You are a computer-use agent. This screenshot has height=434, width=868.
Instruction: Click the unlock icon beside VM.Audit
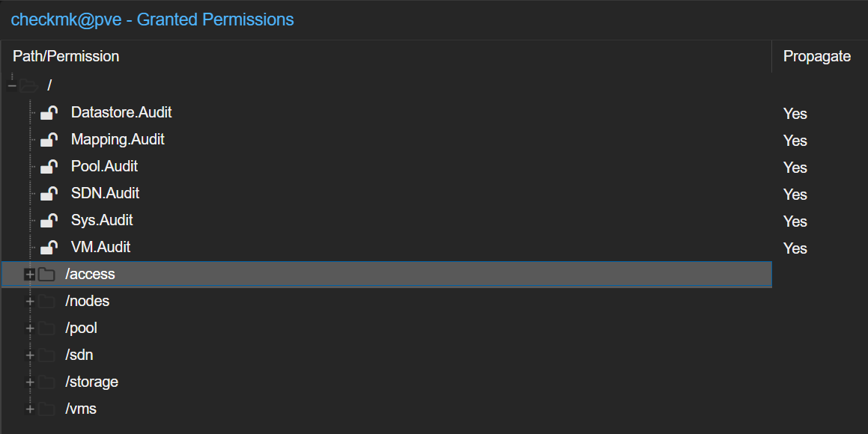coord(49,247)
